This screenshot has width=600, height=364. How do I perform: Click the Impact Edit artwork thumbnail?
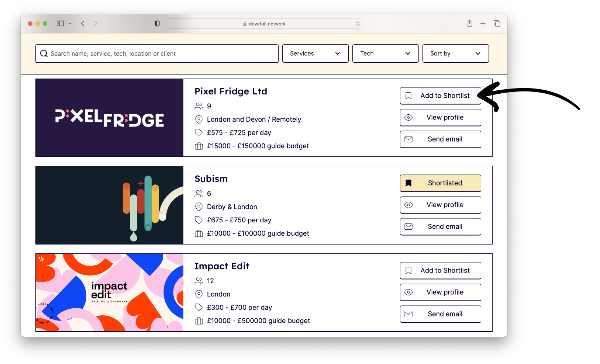(110, 292)
